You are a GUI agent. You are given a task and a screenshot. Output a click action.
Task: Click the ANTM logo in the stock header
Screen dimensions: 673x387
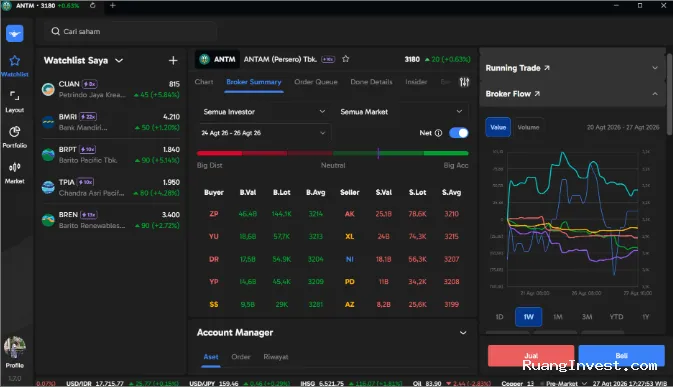pyautogui.click(x=204, y=59)
